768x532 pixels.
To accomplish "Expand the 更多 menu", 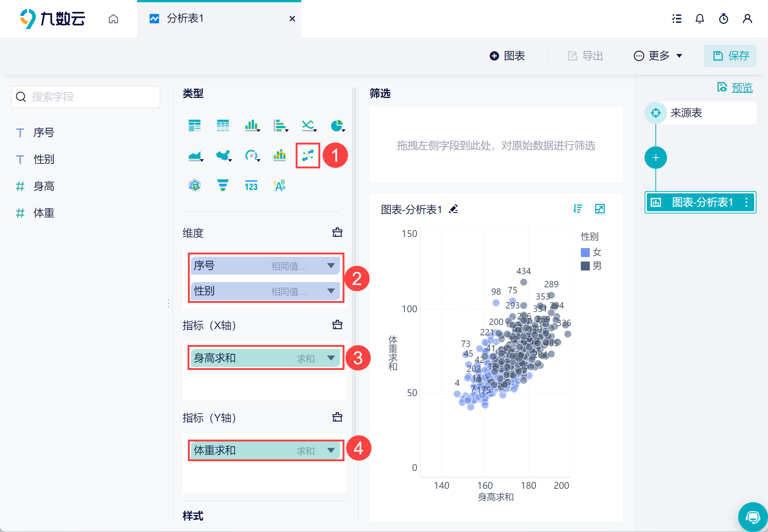I will [x=658, y=56].
